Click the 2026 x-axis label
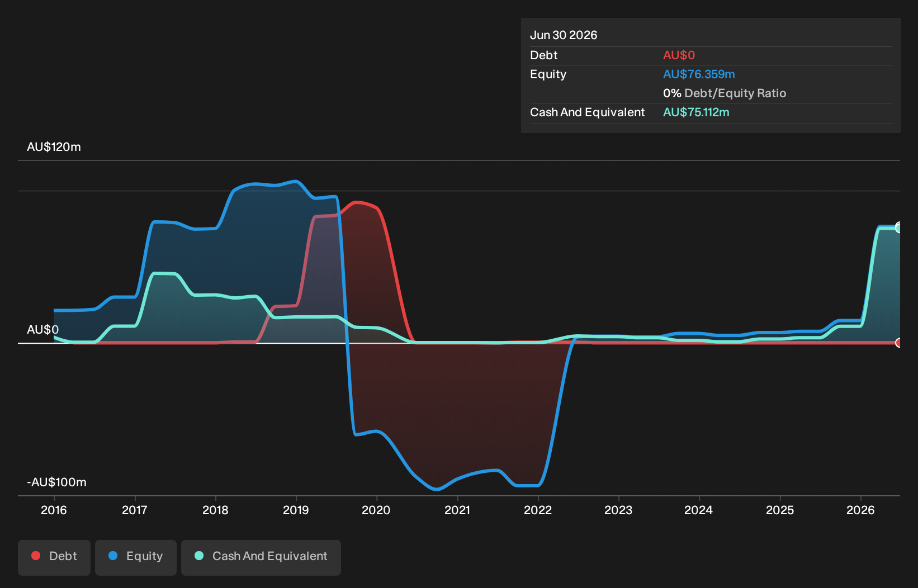The height and width of the screenshot is (588, 918). [x=860, y=510]
